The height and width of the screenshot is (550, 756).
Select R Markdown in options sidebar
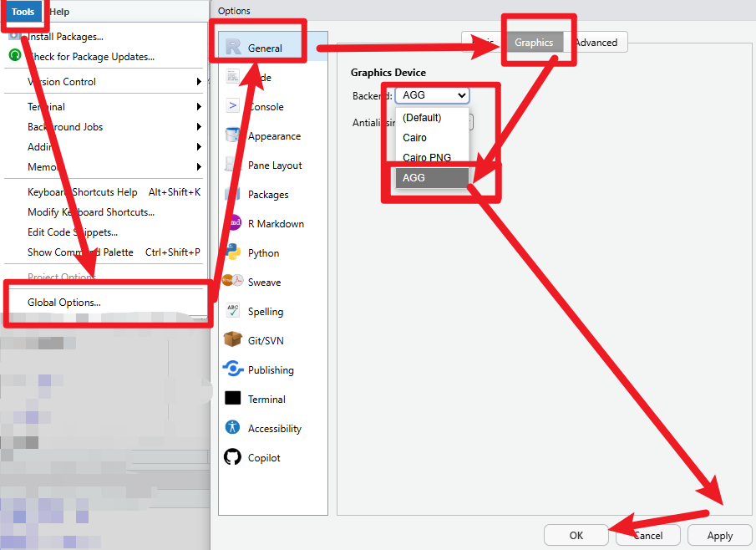(x=276, y=224)
